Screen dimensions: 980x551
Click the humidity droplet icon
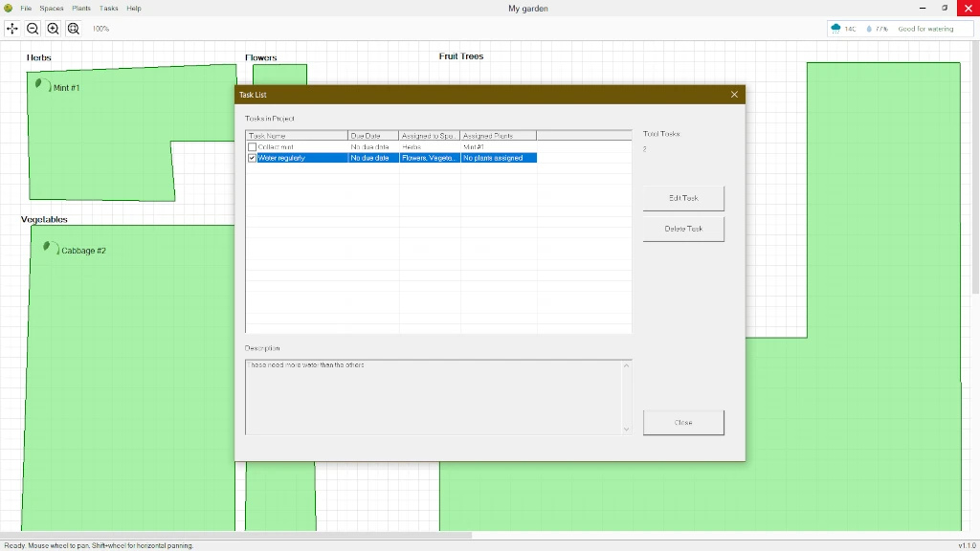coord(868,29)
